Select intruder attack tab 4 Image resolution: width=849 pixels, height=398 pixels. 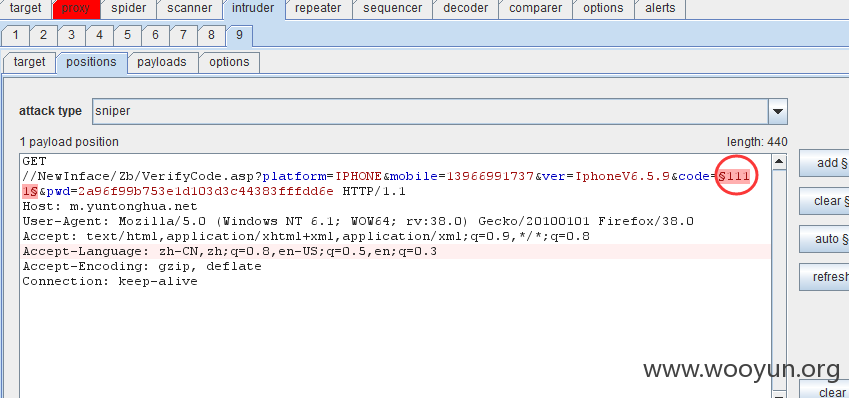tap(99, 36)
